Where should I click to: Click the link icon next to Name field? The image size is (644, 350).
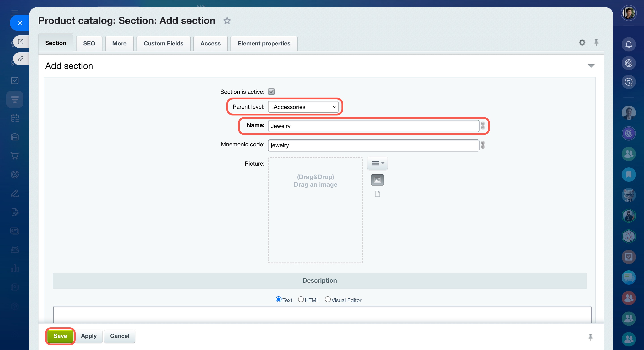click(483, 126)
